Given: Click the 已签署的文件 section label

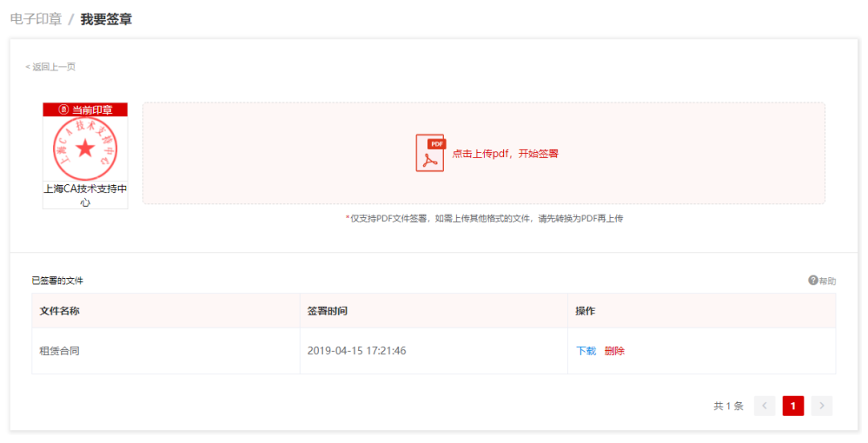Looking at the screenshot, I should [x=57, y=281].
